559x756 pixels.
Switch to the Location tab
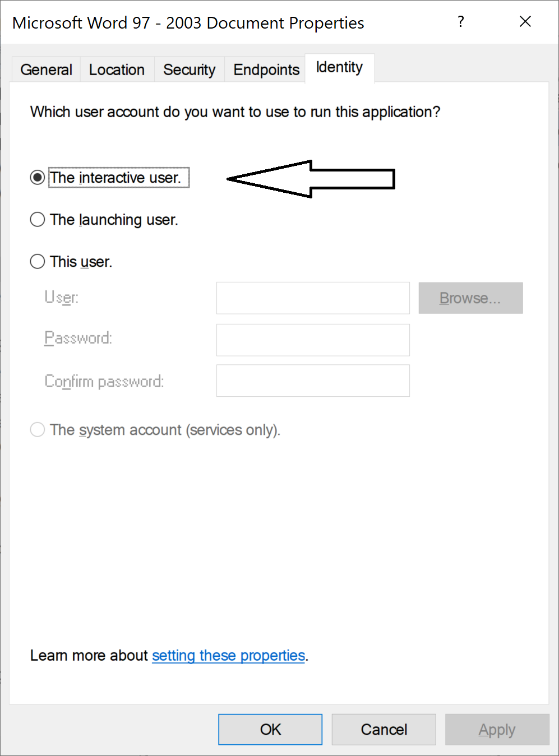point(117,70)
